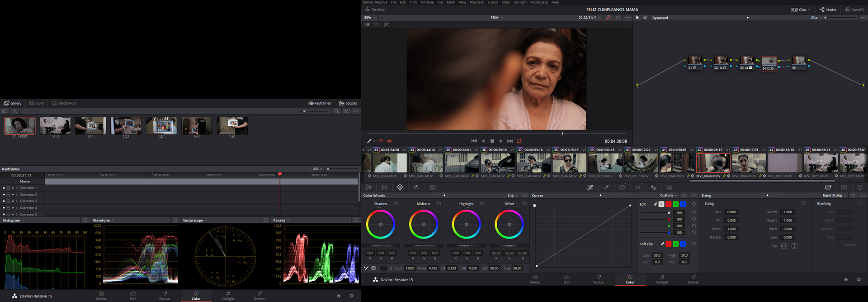Click the Shadow color wheel center
The height and width of the screenshot is (302, 868).
click(381, 225)
